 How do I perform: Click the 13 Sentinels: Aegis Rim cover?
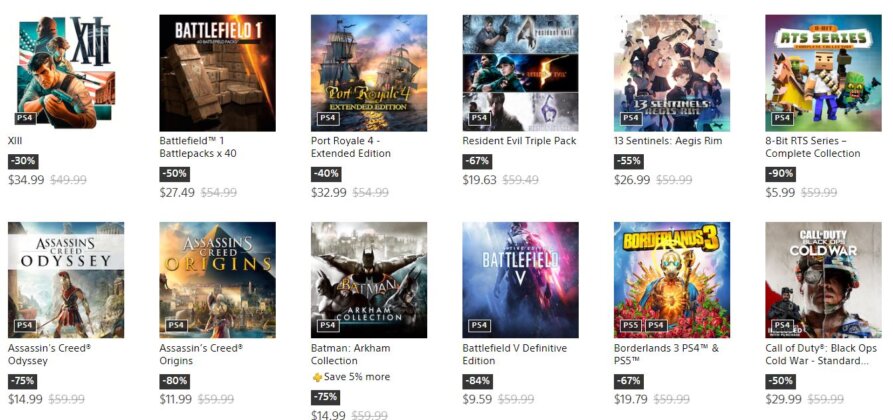pyautogui.click(x=672, y=73)
